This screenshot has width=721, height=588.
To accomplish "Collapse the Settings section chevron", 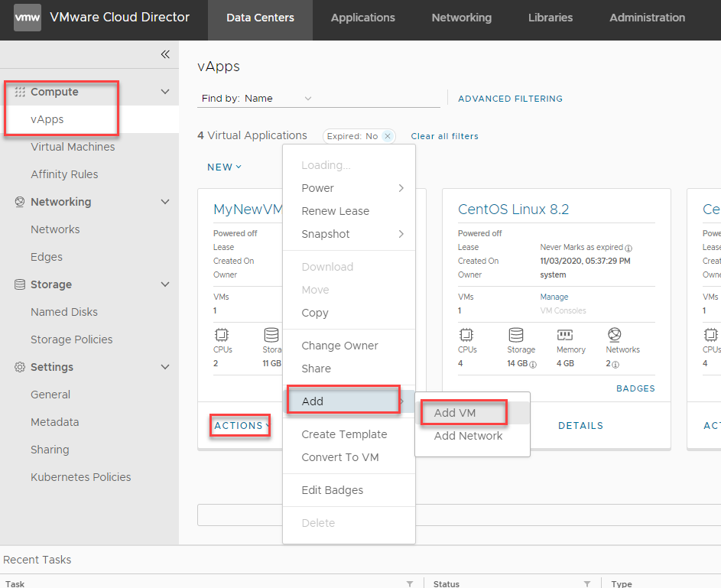I will (165, 367).
